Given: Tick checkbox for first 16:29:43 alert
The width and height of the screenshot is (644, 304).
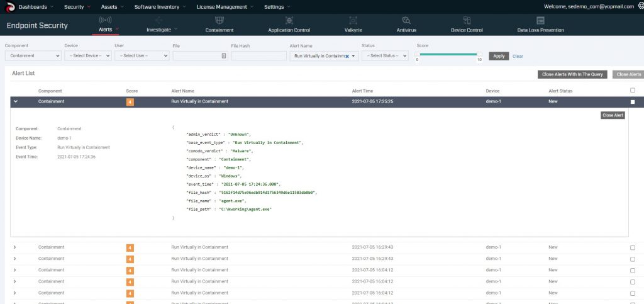Looking at the screenshot, I should [x=633, y=248].
